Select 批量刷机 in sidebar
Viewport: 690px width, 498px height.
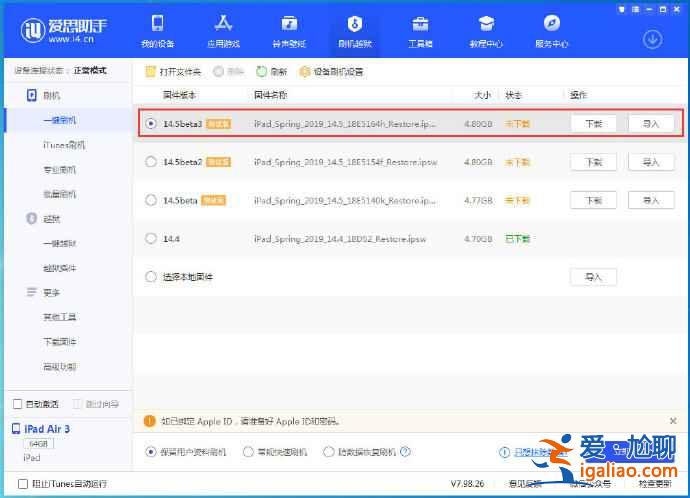point(59,194)
